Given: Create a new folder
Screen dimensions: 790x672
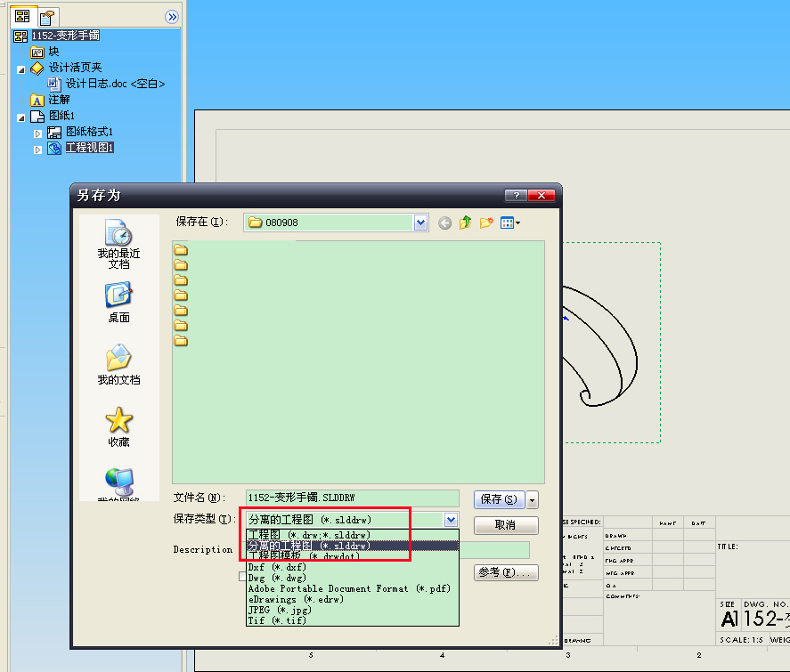Looking at the screenshot, I should (486, 223).
